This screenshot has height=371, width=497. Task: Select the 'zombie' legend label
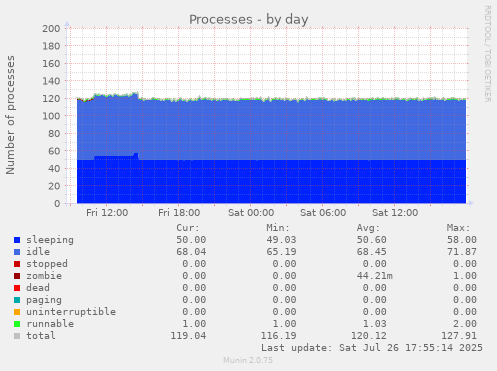44,276
